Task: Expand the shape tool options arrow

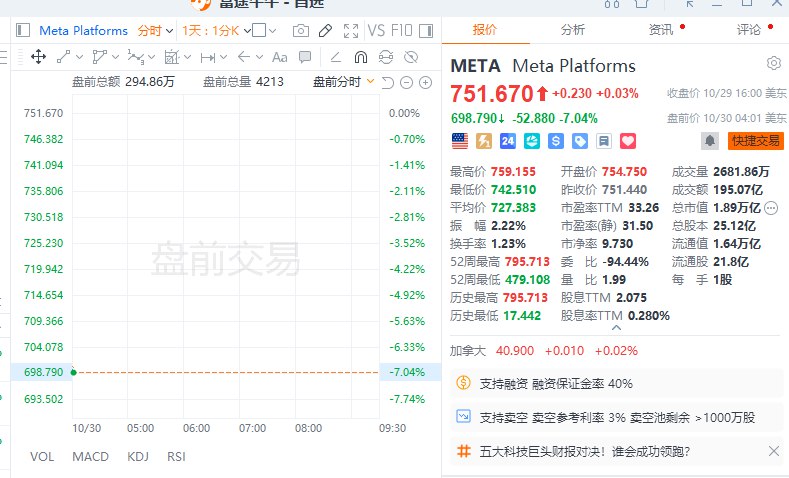Action: pos(115,57)
